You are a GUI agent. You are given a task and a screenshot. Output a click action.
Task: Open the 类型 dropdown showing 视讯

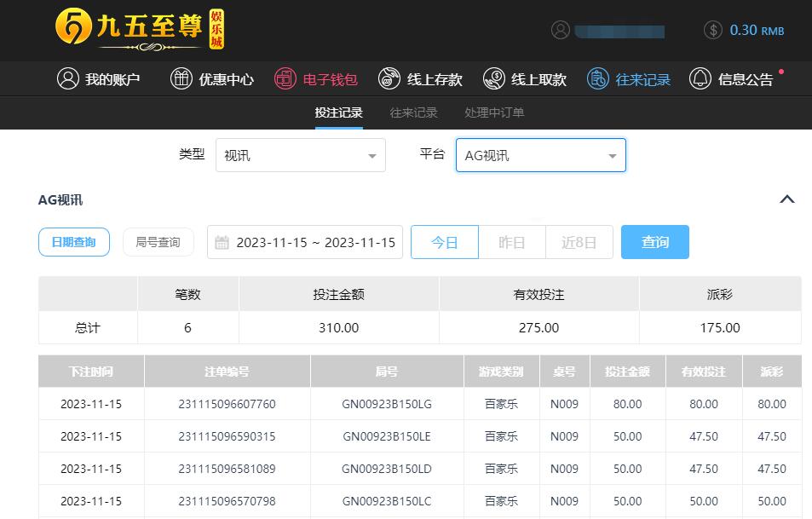tap(300, 156)
